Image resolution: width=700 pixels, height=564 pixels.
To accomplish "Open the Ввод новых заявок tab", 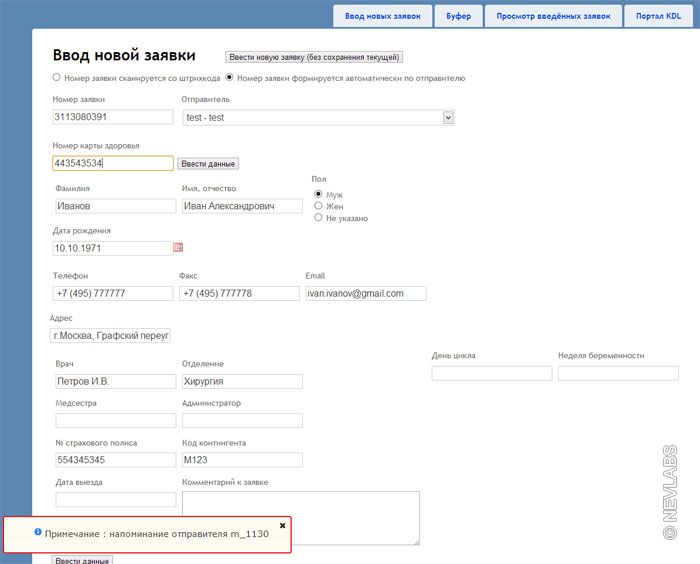I will point(383,16).
